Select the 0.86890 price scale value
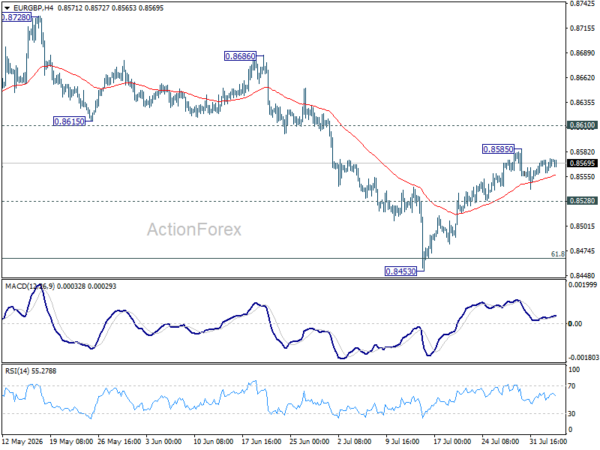This screenshot has width=600, height=450. pos(582,53)
